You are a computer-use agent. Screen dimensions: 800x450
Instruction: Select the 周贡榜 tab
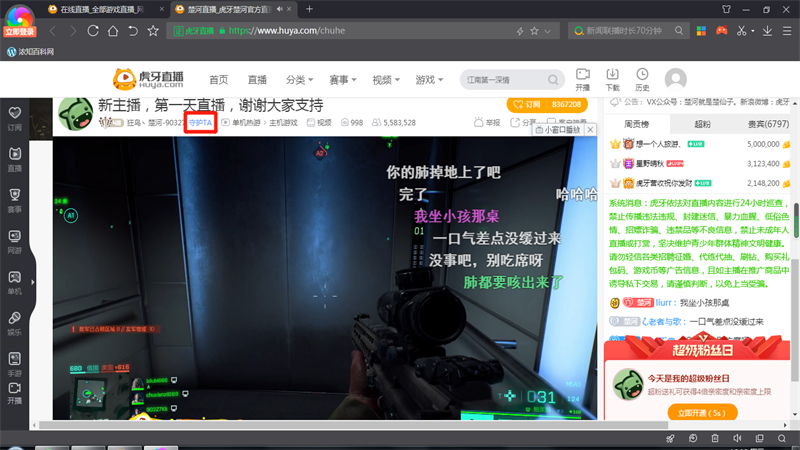coord(636,124)
